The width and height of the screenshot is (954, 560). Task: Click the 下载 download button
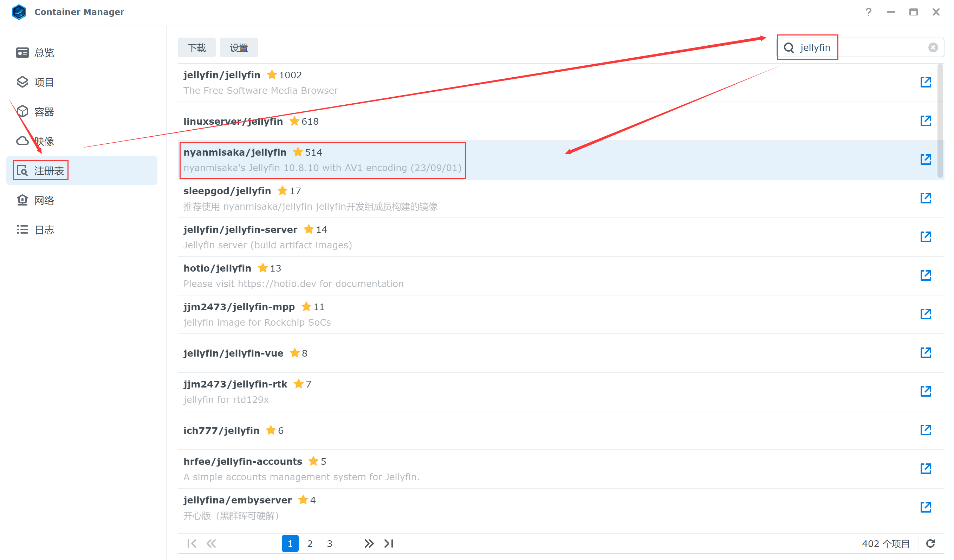pos(196,48)
